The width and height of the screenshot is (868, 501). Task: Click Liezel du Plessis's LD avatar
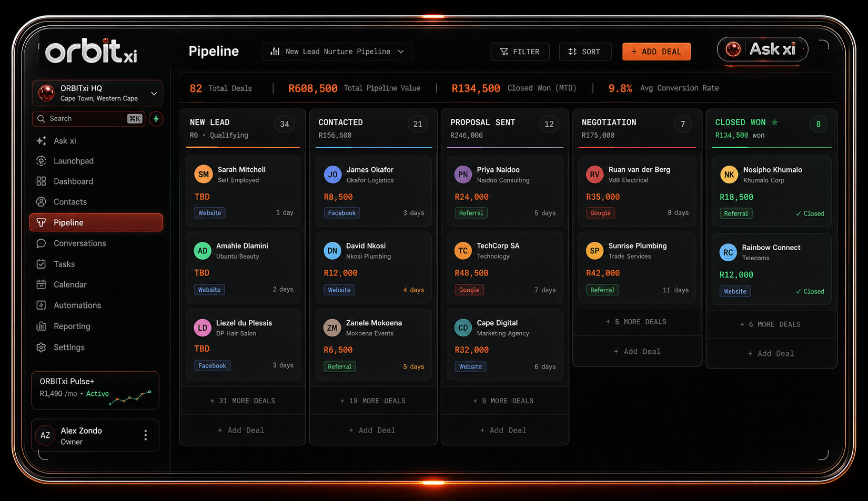203,328
